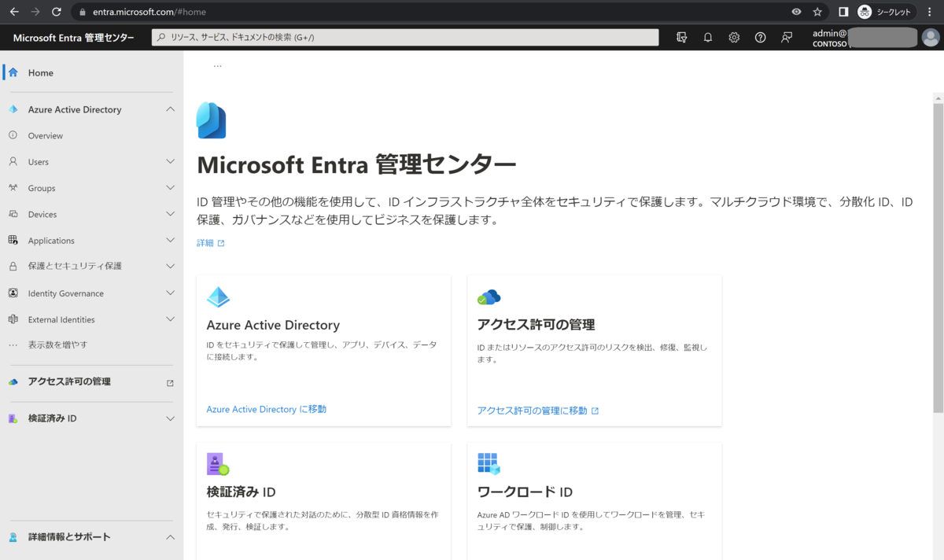
Task: Open the notifications bell icon
Action: (x=708, y=37)
